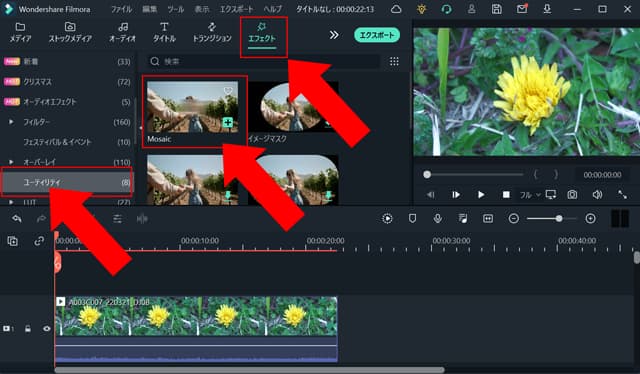Click the preview fullscreen resize icon
This screenshot has height=374, width=640.
[622, 195]
